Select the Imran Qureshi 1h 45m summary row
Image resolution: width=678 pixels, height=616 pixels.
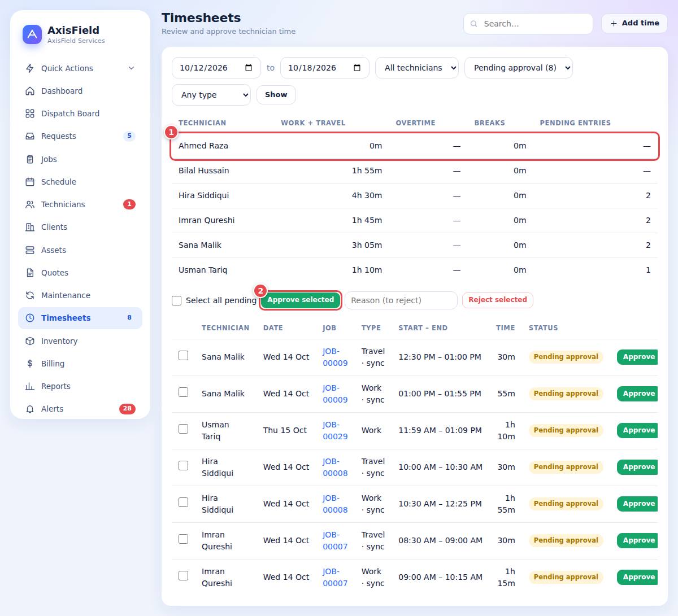click(x=415, y=220)
